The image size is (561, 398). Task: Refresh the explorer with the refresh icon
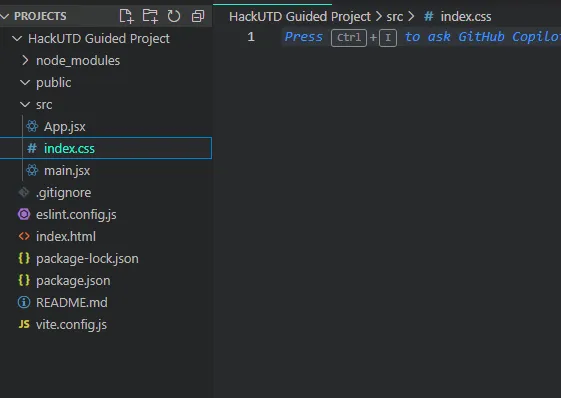174,16
